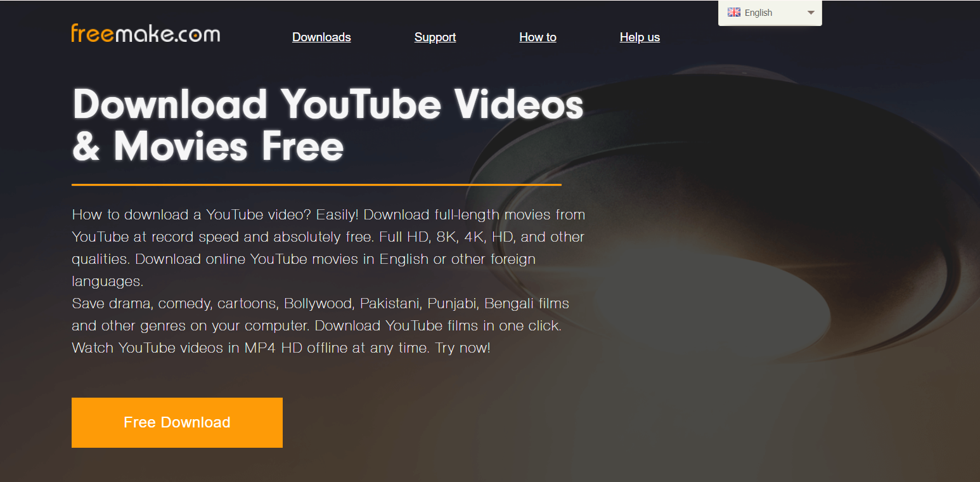Click the Download YouTube Videos headline
This screenshot has width=980, height=482.
(x=328, y=103)
